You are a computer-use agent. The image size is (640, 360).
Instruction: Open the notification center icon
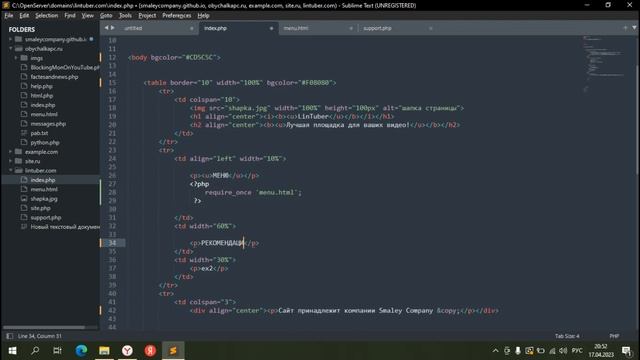(626, 351)
